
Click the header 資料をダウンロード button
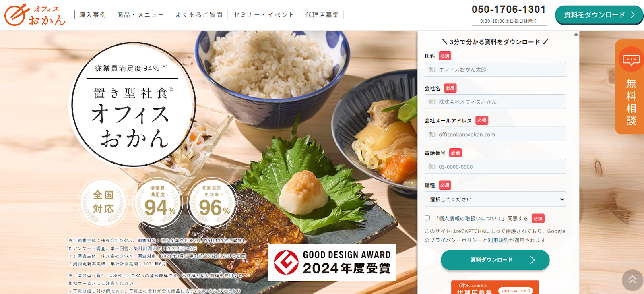coord(599,15)
